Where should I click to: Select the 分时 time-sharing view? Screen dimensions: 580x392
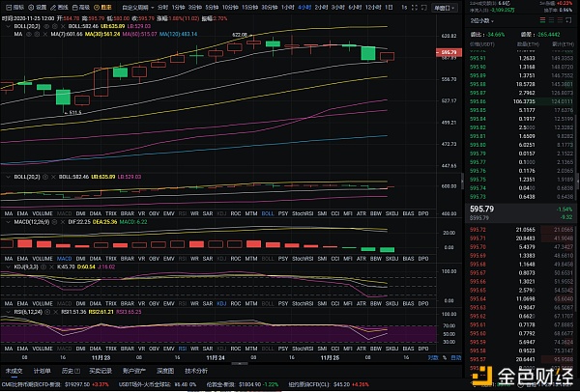point(162,8)
